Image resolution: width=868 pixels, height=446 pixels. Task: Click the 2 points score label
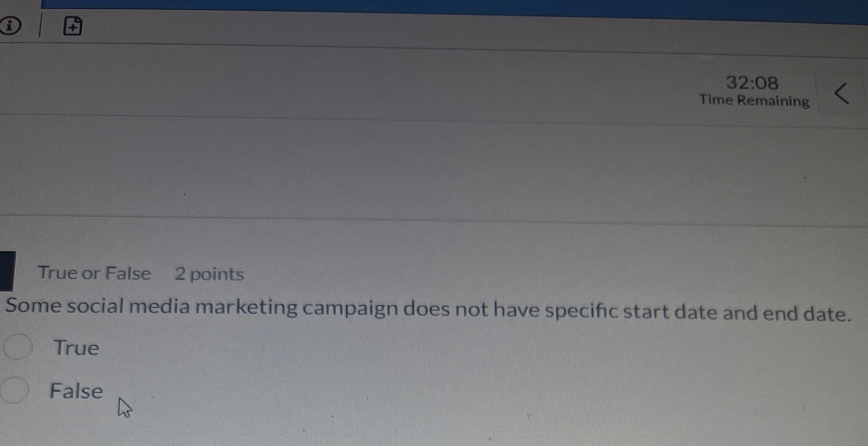click(209, 274)
